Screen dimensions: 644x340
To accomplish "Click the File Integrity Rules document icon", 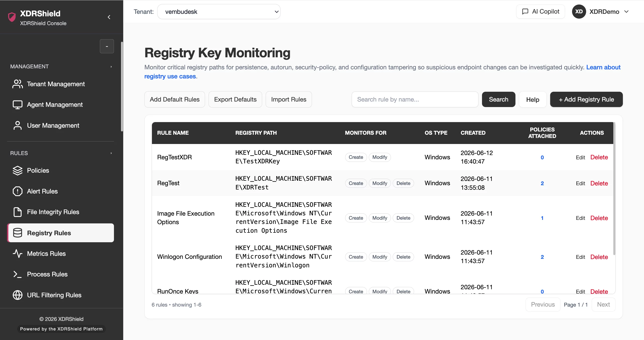I will click(x=17, y=212).
